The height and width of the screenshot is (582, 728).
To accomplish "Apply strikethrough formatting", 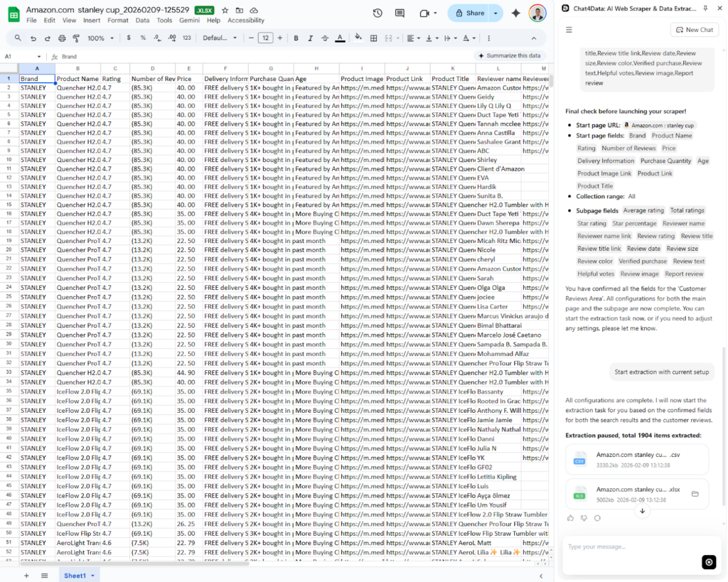I will coord(326,38).
